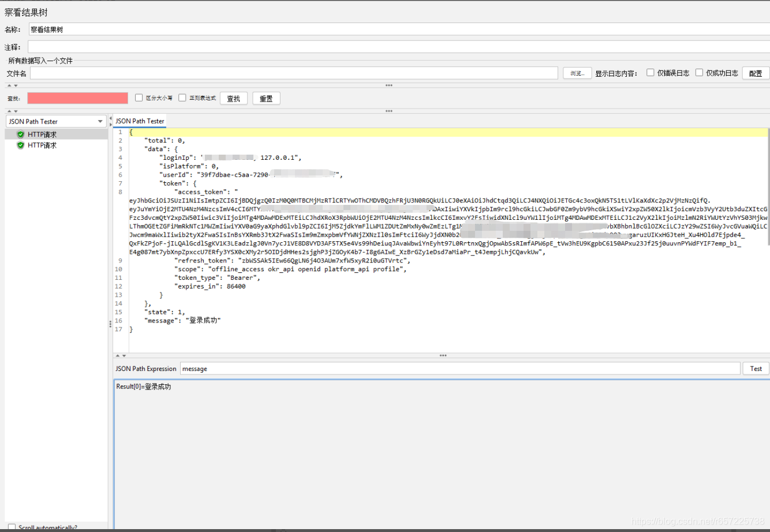770x532 pixels.
Task: Click the up-arrow handle above JSON Path Expression
Action: (x=117, y=356)
